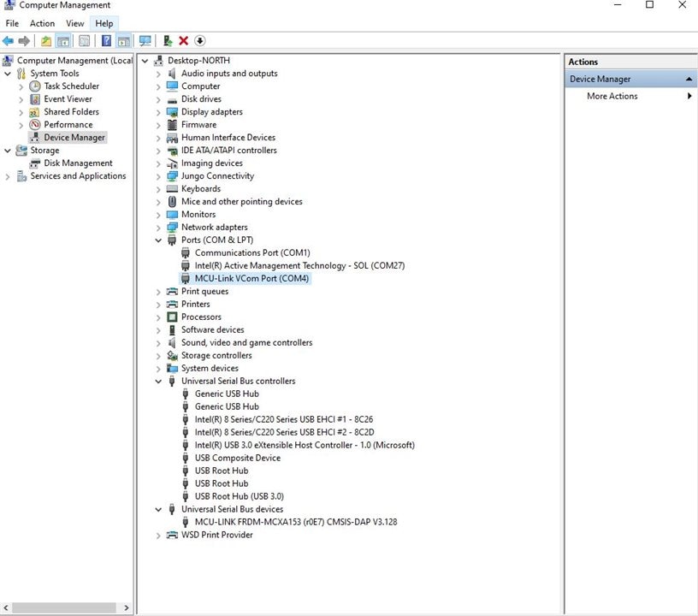
Task: Click the left pane scroll right arrow
Action: [127, 607]
